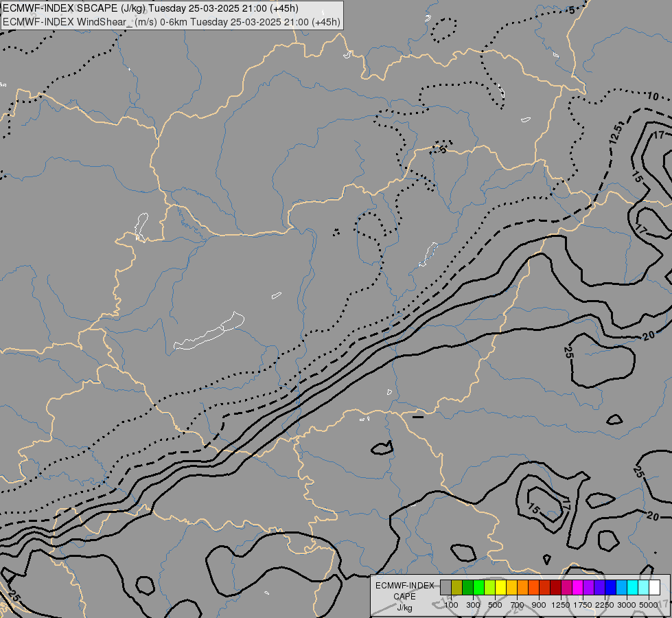Click the 10 dotted contour label

[x=652, y=96]
